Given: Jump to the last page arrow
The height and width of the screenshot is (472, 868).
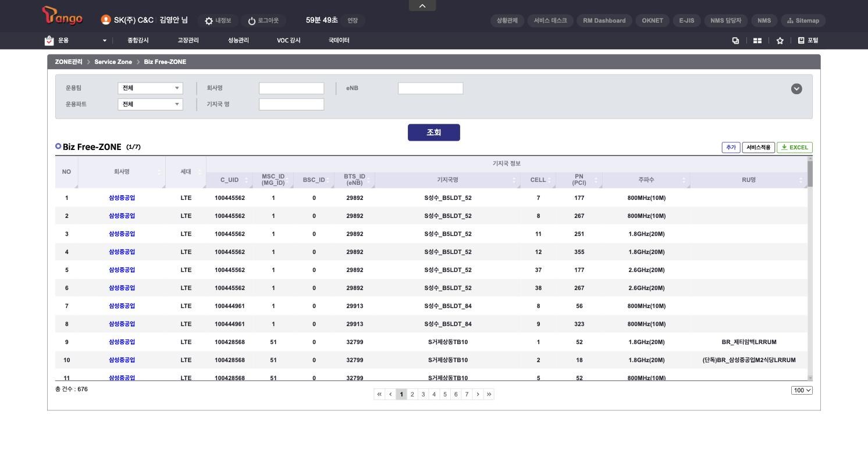Looking at the screenshot, I should coord(489,394).
